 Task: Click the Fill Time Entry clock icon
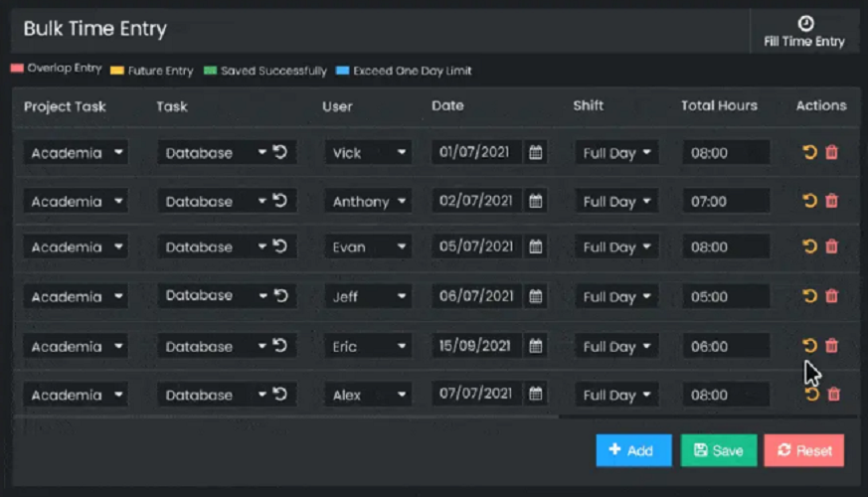click(805, 24)
